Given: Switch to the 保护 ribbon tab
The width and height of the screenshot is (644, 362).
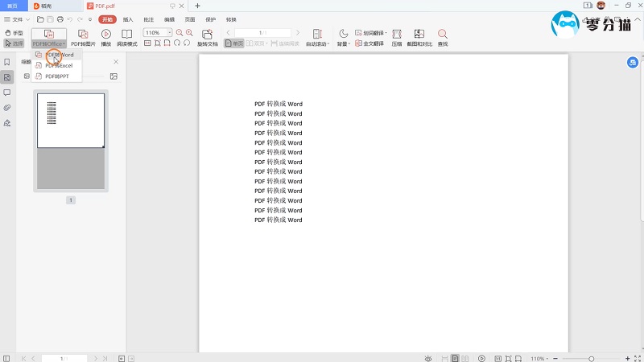Looking at the screenshot, I should (211, 19).
